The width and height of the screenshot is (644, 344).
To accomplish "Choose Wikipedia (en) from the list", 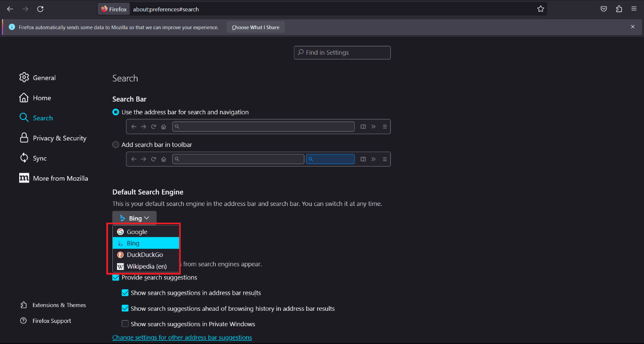I will pos(146,266).
